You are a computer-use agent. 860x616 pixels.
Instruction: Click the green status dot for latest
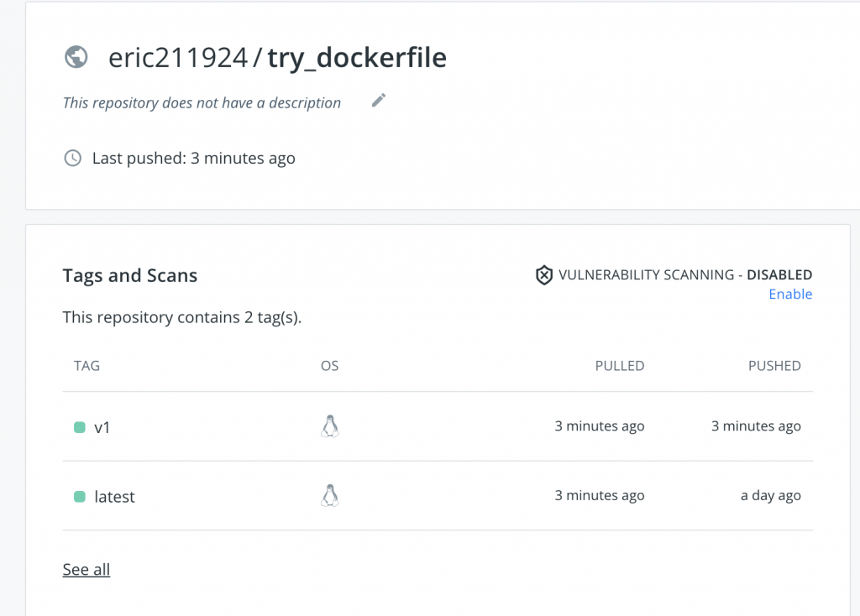point(80,497)
